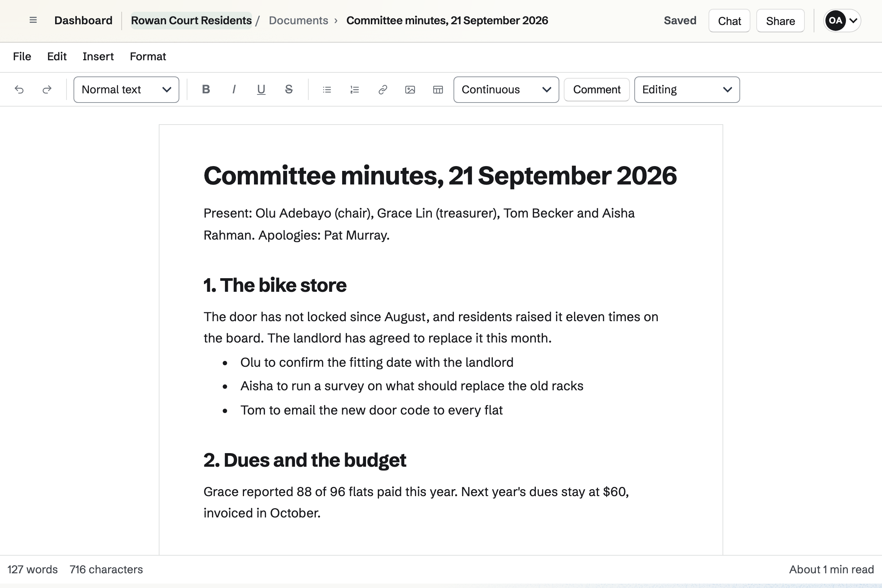Insert a numbered list
The width and height of the screenshot is (882, 588).
(355, 90)
